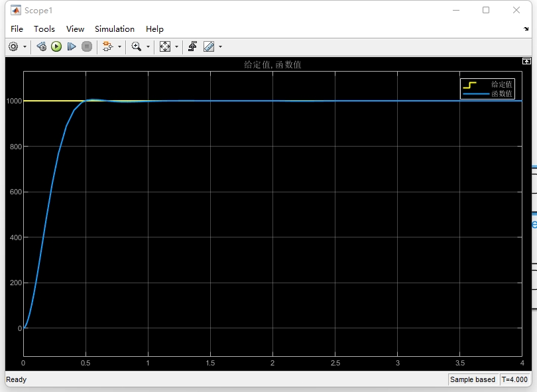Run the simulation with the Play button
This screenshot has height=392, width=537.
[x=56, y=46]
